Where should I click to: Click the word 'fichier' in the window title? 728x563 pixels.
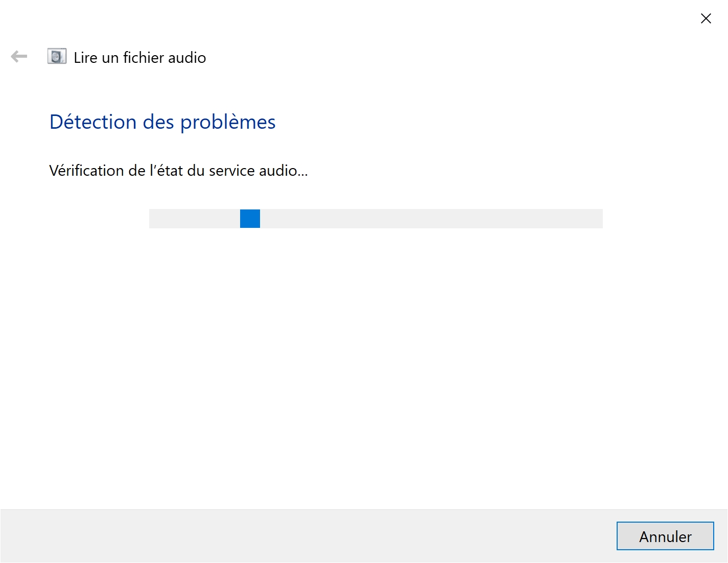coord(144,58)
